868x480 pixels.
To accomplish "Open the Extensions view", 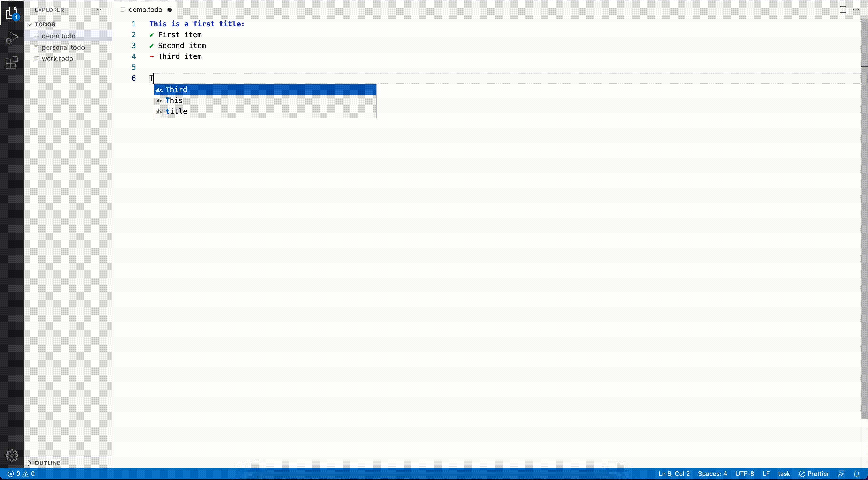I will tap(12, 63).
